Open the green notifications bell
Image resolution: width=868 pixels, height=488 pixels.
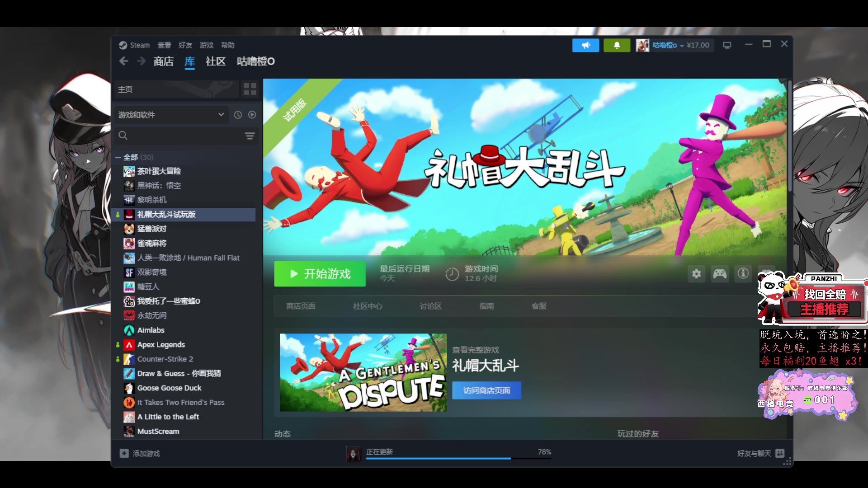pos(617,45)
